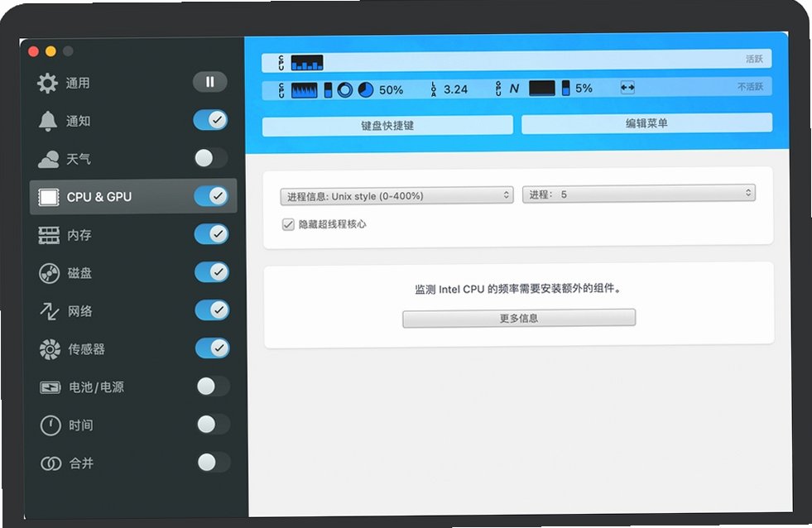Image resolution: width=812 pixels, height=528 pixels.
Task: Click the 50% CPU usage value
Action: tap(391, 90)
